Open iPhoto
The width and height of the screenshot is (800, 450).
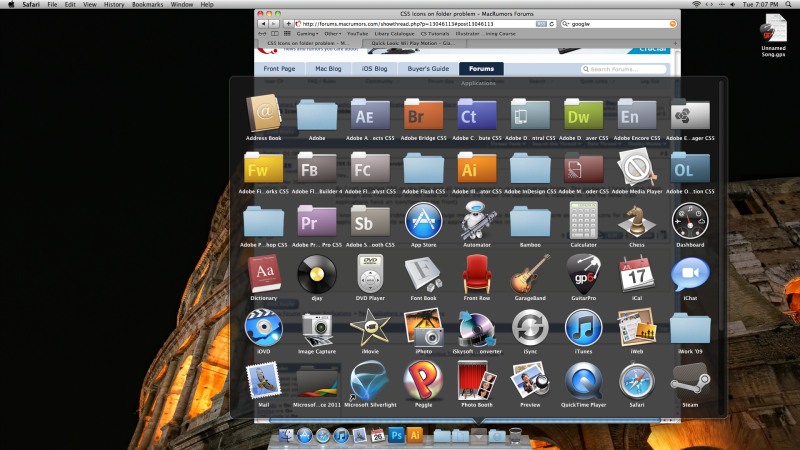[423, 328]
